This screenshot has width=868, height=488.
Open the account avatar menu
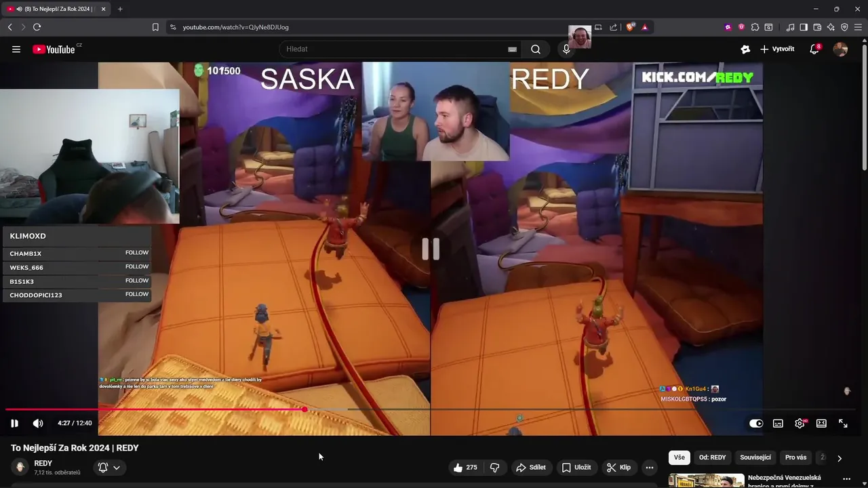coord(840,49)
